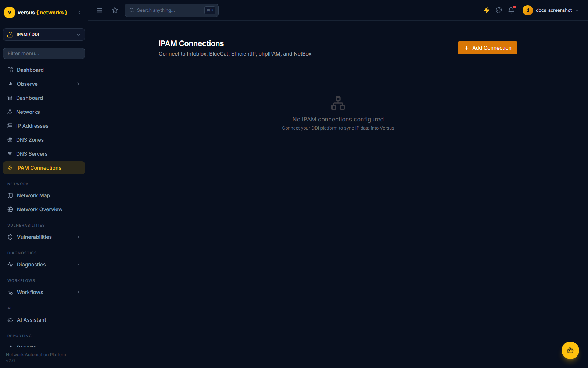
Task: Open the Dashboard item with the grid icon
Action: point(44,70)
